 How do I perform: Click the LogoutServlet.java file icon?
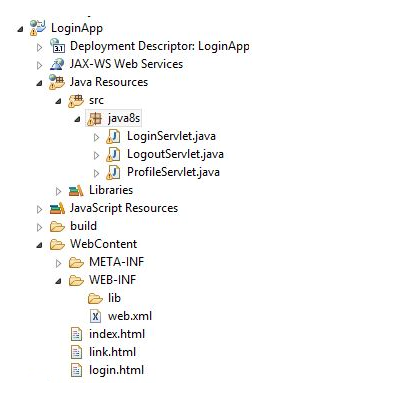point(114,154)
